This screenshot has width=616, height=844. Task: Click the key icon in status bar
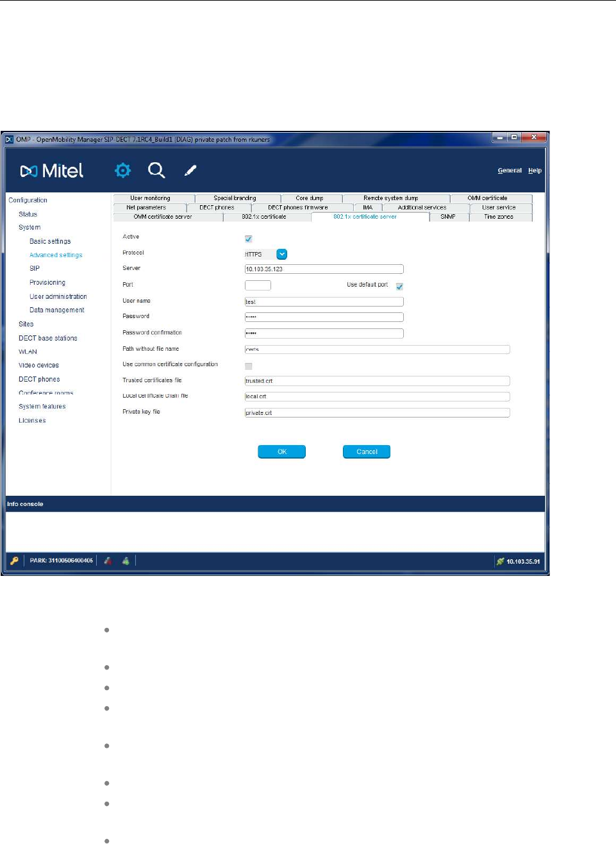14,561
